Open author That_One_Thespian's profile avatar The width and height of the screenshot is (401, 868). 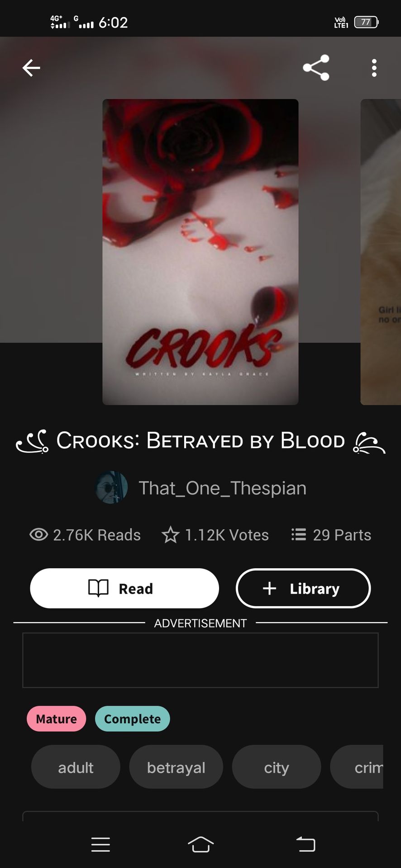tap(111, 488)
